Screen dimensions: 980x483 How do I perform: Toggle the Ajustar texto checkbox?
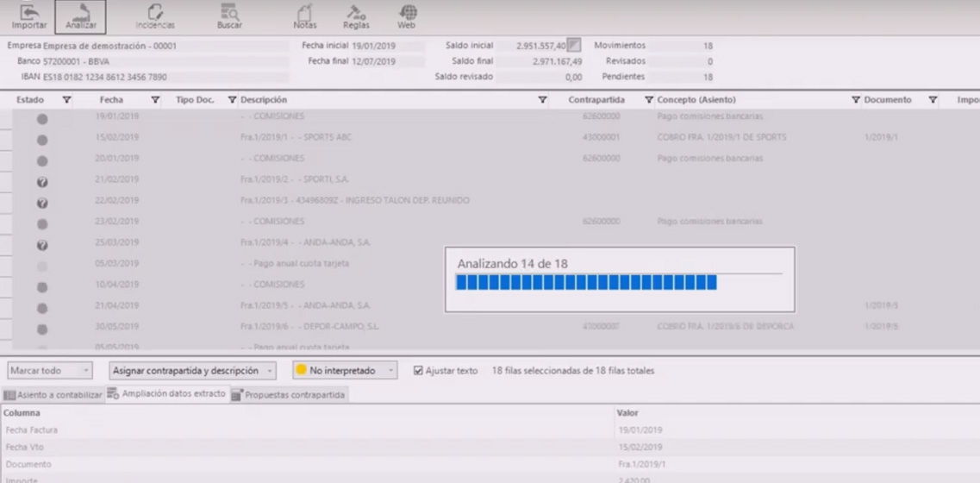(x=418, y=371)
